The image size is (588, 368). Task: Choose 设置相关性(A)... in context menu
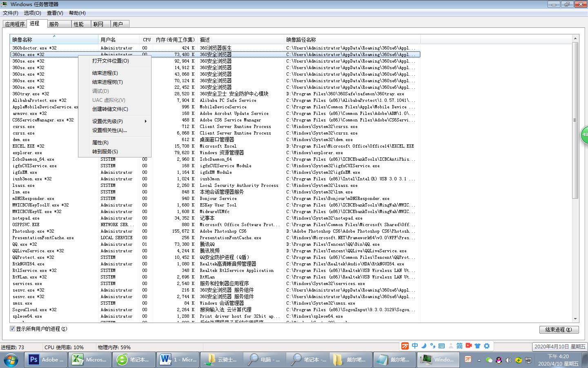[x=115, y=130]
